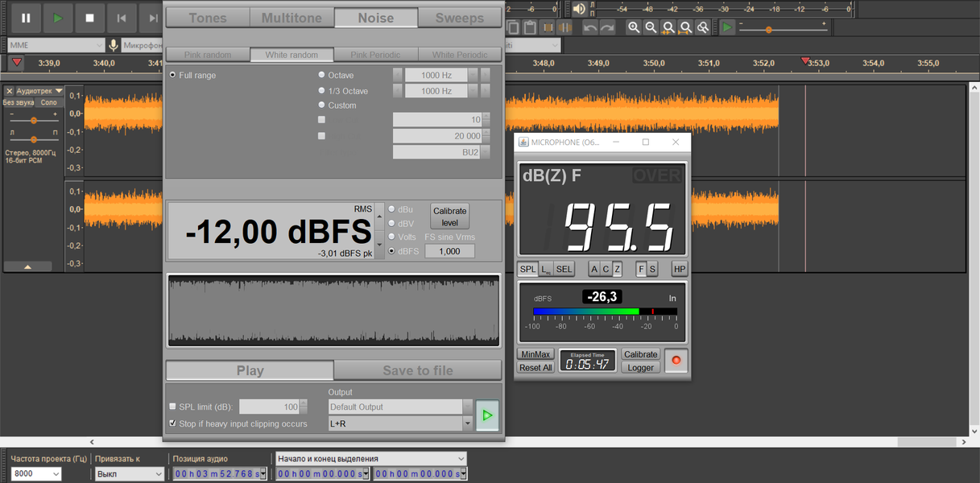
Task: Pause the Audacity recording
Action: pyautogui.click(x=26, y=18)
